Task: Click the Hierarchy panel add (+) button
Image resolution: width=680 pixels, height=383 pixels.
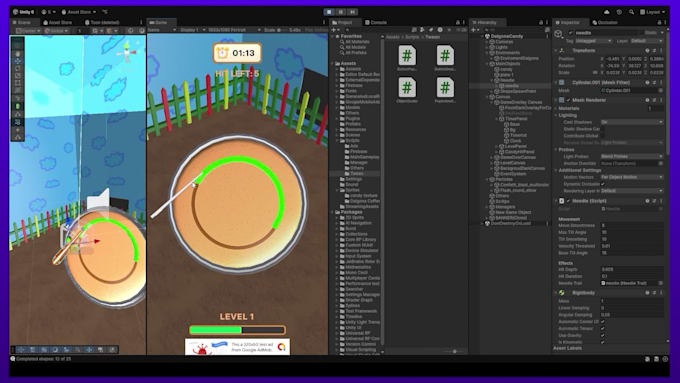Action: [474, 30]
